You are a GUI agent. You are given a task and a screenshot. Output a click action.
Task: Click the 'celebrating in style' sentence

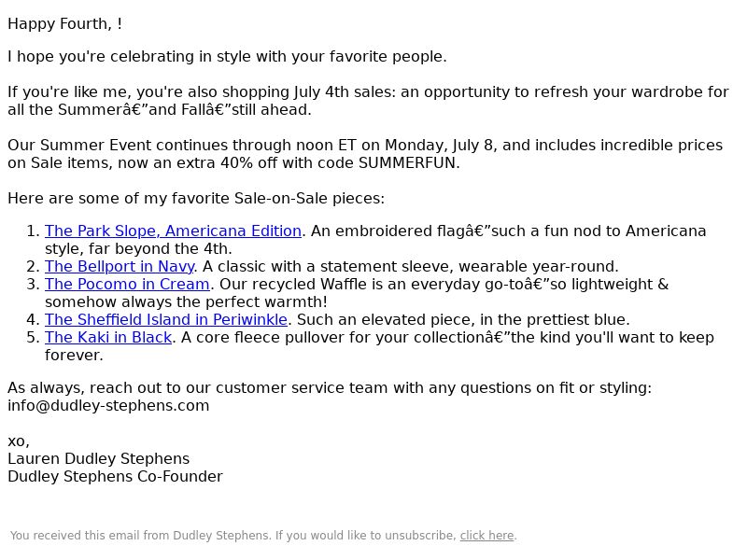[x=227, y=57]
